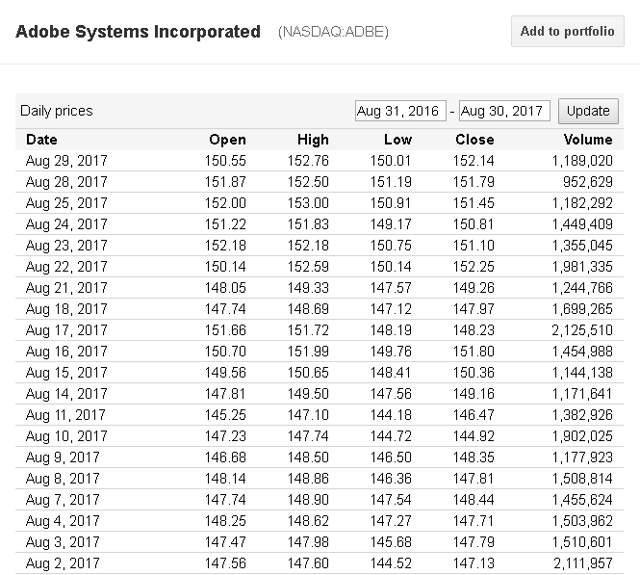Select the Aug 22, 2017 date cell

pos(67,267)
